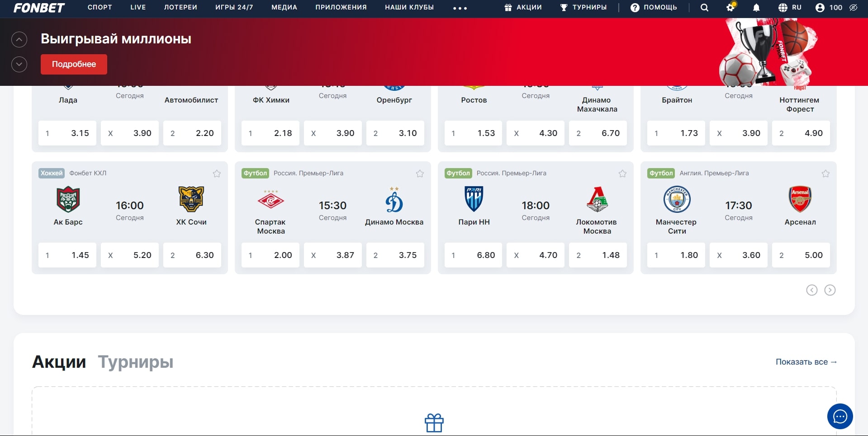Bet on Брайтон win at 1.73
The width and height of the screenshot is (868, 436).
coord(676,133)
